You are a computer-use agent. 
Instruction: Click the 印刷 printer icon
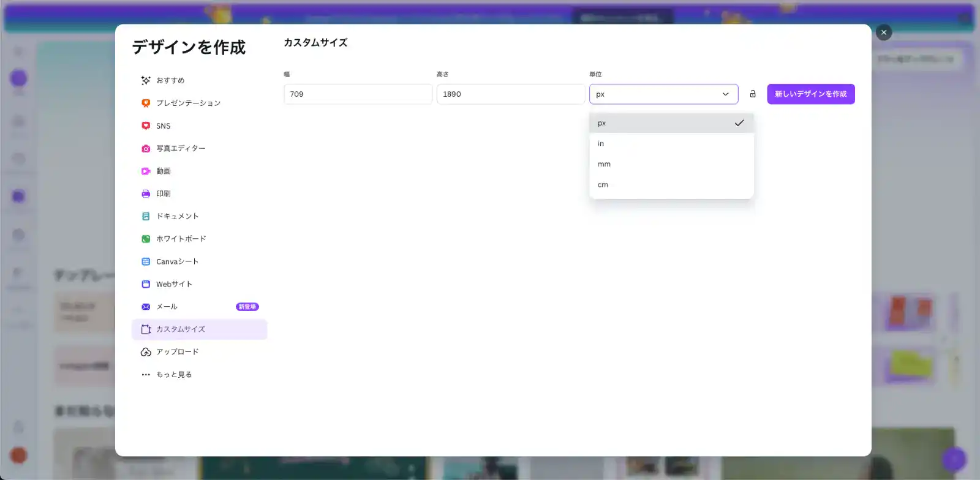point(146,194)
